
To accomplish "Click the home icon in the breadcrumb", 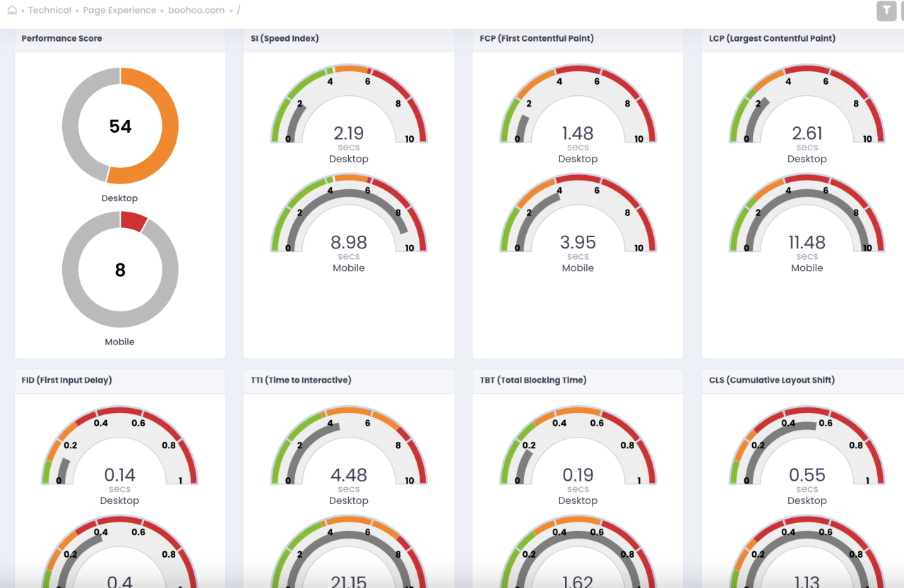I will click(x=12, y=10).
